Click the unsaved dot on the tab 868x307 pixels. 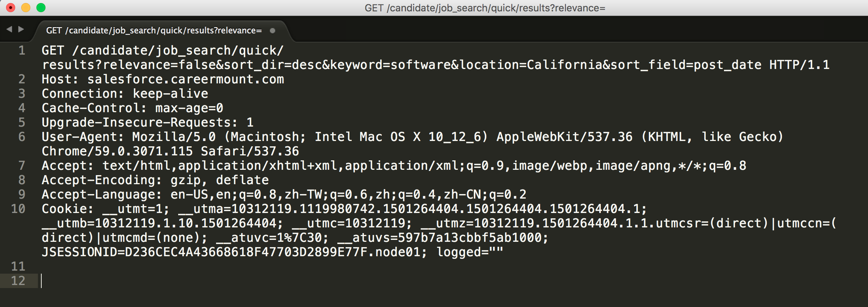coord(272,31)
